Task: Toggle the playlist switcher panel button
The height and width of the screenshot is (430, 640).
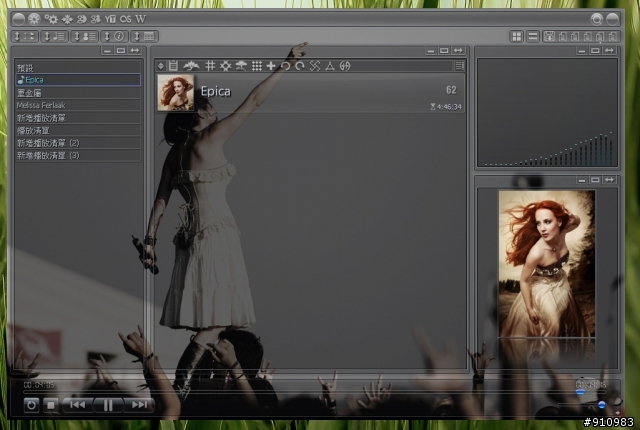Action: (25, 36)
